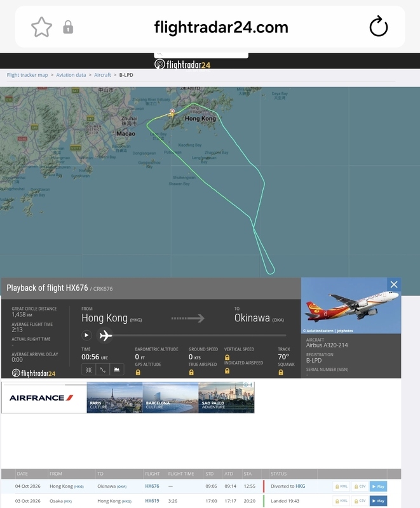Click the STATUS column header
420x508 pixels.
pos(279,474)
